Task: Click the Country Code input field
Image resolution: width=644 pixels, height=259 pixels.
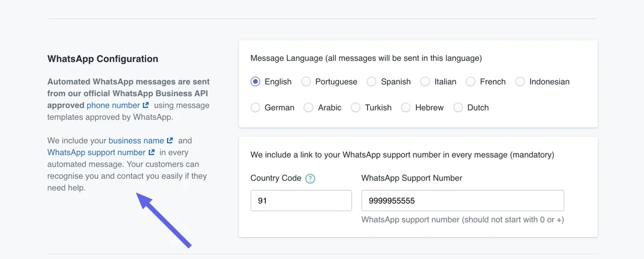Action: [301, 201]
